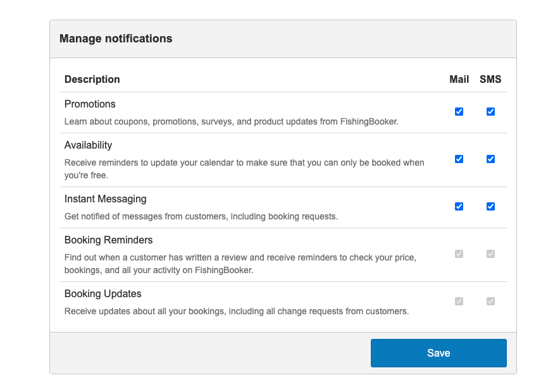This screenshot has height=392, width=560.
Task: Select the Booking Reminders row label
Action: [108, 240]
